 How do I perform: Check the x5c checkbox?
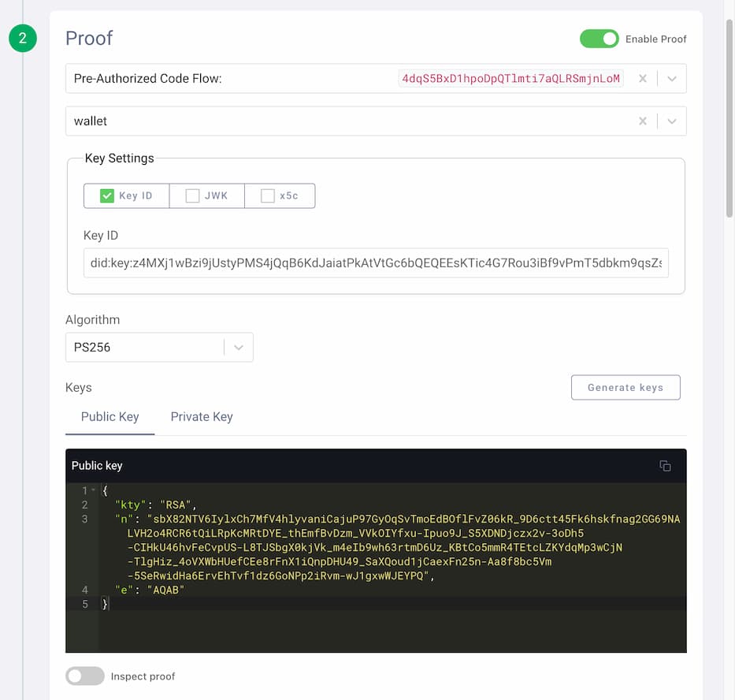coord(266,195)
